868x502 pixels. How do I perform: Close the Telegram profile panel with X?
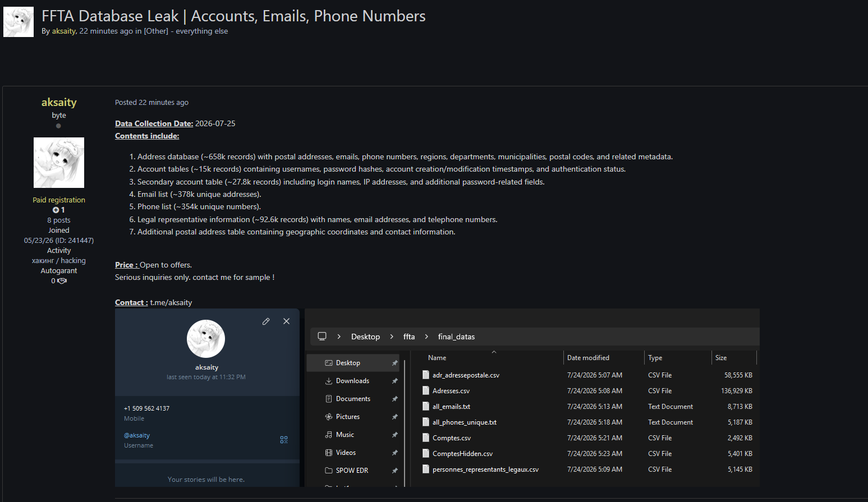click(286, 321)
